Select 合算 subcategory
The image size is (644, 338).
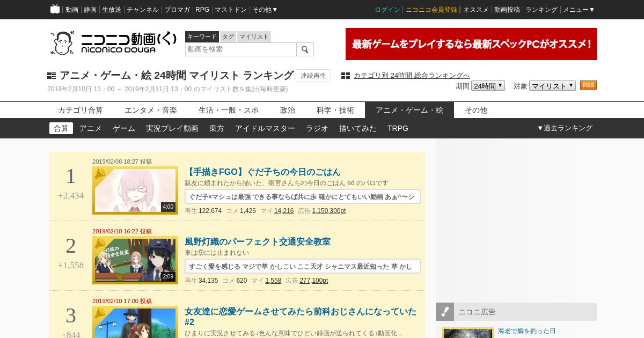(61, 128)
